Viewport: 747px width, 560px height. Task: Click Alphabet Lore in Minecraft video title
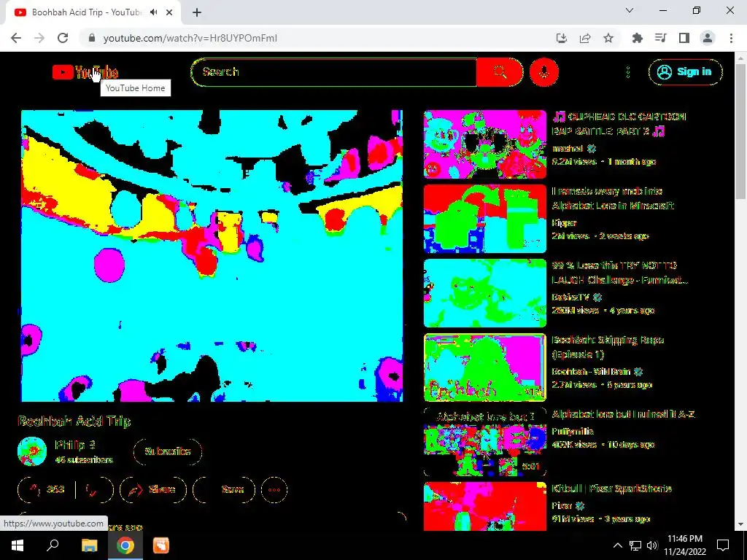tap(613, 198)
